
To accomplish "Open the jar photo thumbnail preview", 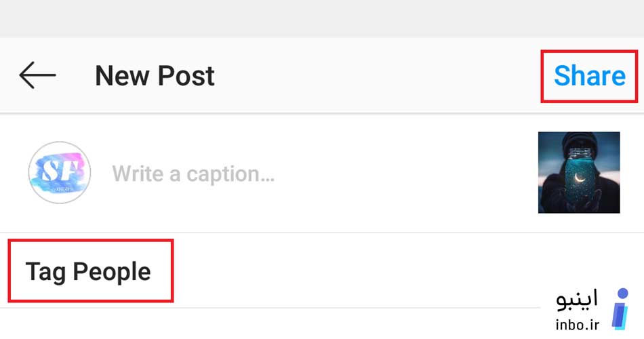I will pyautogui.click(x=579, y=173).
